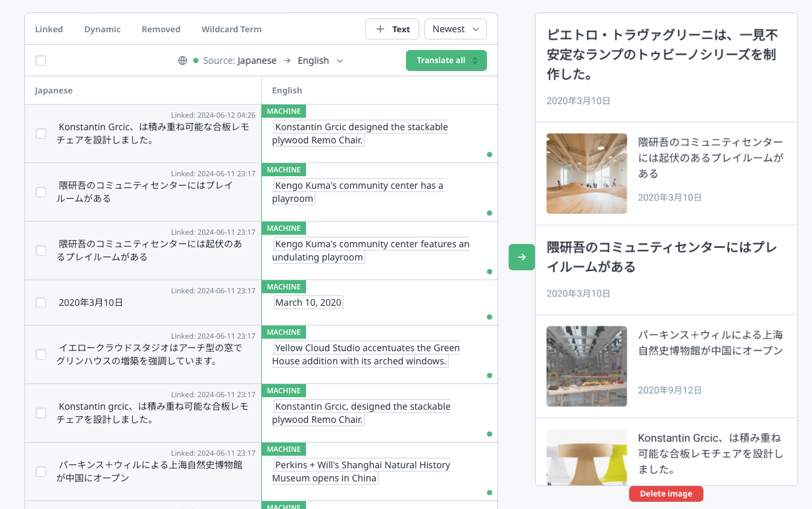Click the Text add button
Image resolution: width=812 pixels, height=509 pixels.
point(392,29)
